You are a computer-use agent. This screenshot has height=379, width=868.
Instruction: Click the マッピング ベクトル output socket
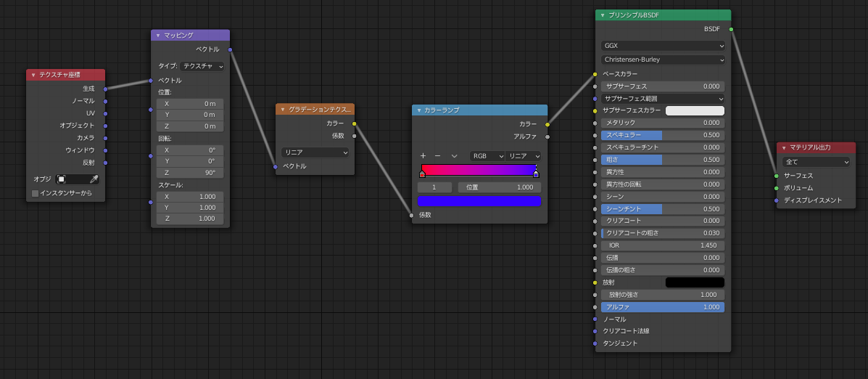[x=230, y=50]
